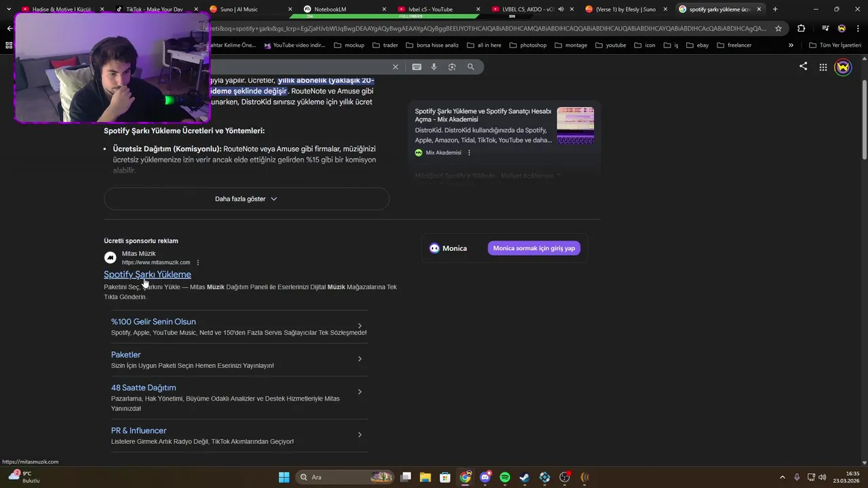Show hidden bookmarks overflow chevron
The image size is (868, 488).
point(791,45)
